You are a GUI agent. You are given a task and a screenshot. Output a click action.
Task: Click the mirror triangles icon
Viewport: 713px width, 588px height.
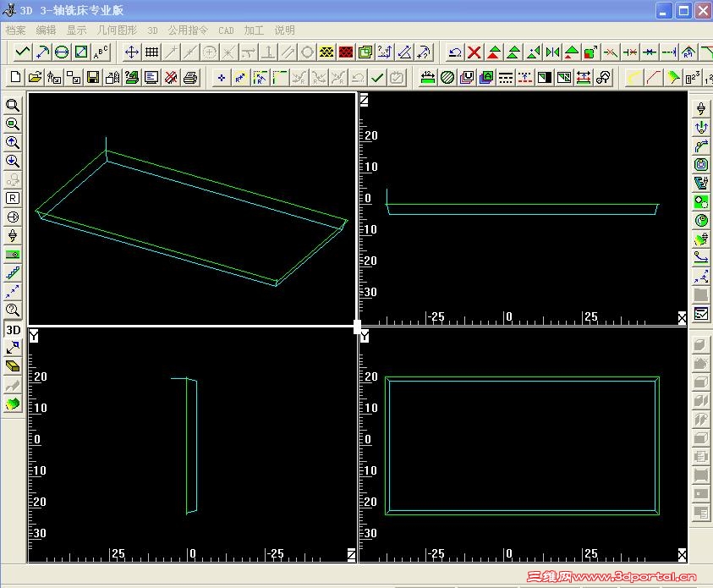pyautogui.click(x=552, y=52)
